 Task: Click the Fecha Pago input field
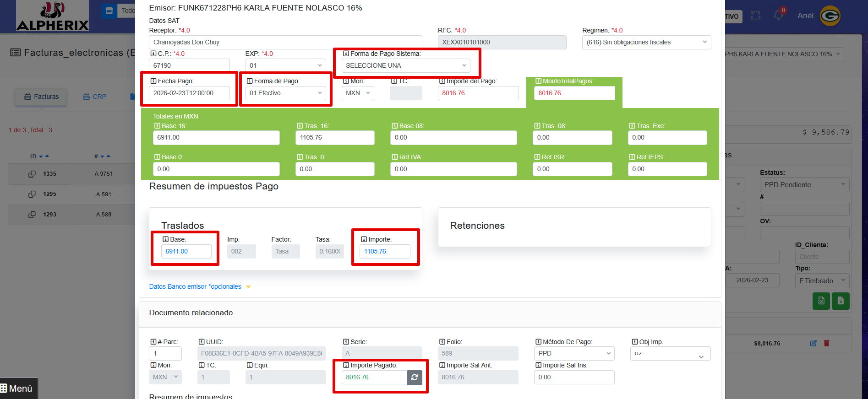click(189, 93)
